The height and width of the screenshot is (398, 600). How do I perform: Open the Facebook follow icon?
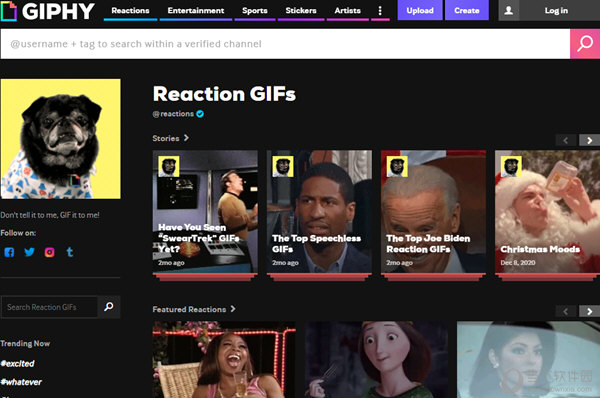click(9, 252)
